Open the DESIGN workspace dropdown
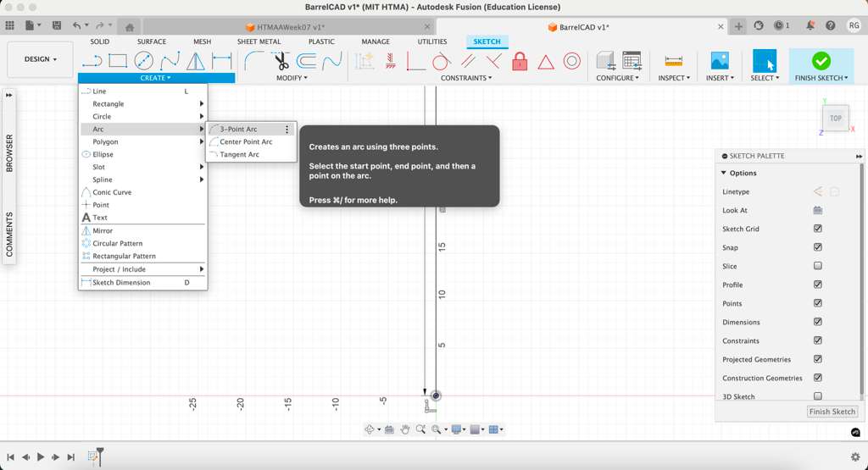 click(x=41, y=59)
